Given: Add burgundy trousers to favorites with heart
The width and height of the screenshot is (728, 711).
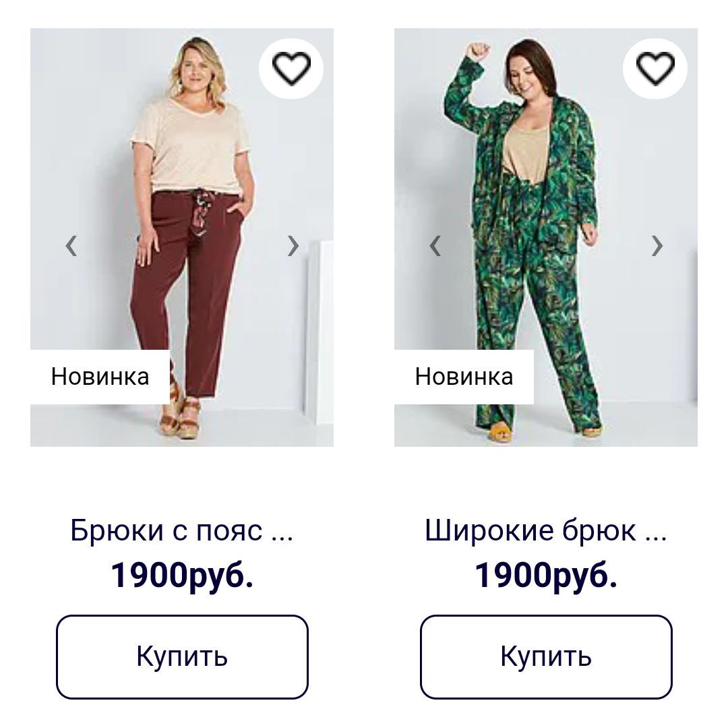Looking at the screenshot, I should 291,69.
